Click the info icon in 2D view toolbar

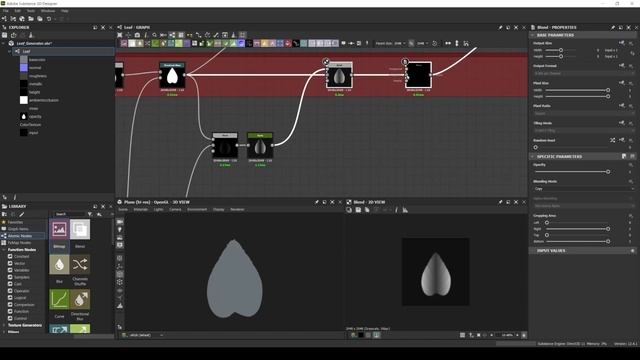[396, 210]
